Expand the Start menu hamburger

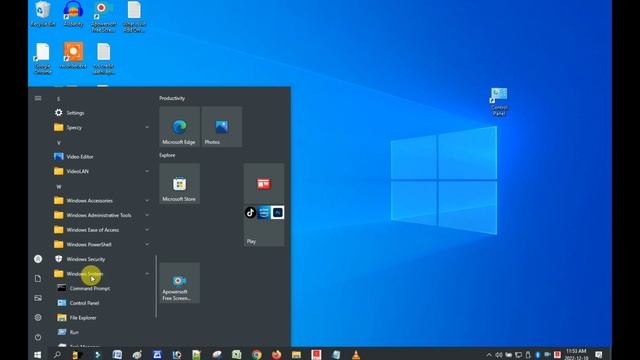[38, 98]
